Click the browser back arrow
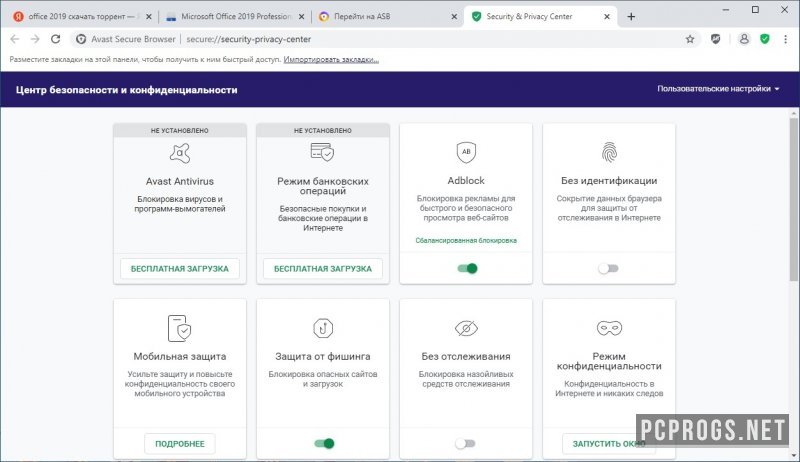800x462 pixels. (x=14, y=39)
